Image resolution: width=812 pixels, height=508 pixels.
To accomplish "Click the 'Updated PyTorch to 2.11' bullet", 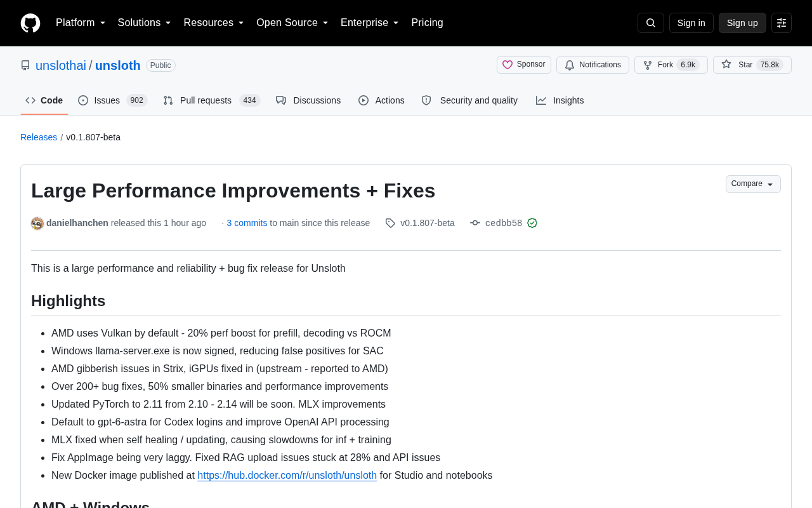I will [218, 404].
